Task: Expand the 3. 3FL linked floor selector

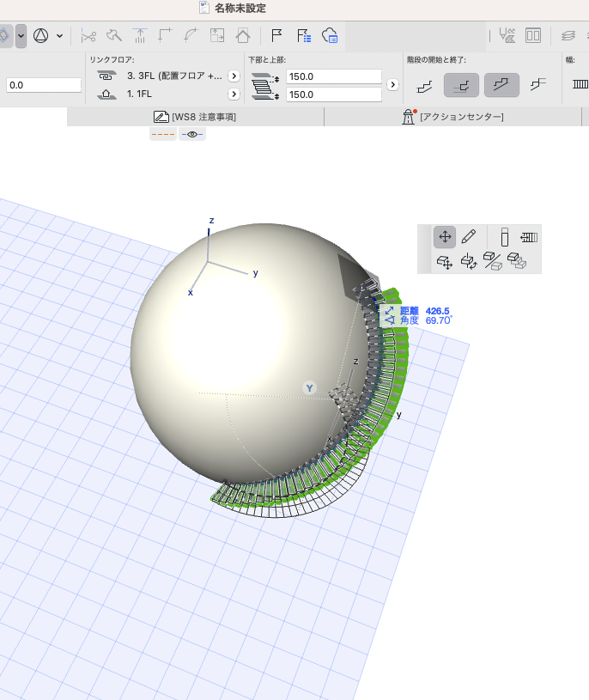Action: pos(234,76)
